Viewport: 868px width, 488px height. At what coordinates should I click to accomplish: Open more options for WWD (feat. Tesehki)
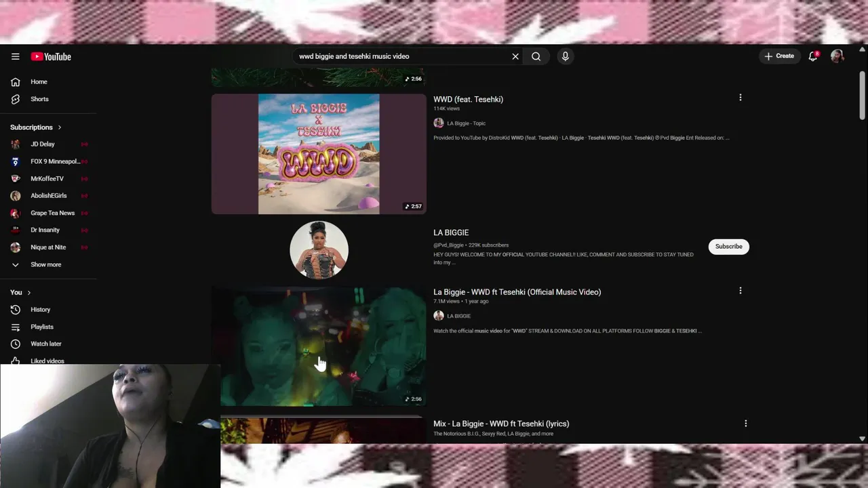pyautogui.click(x=740, y=98)
